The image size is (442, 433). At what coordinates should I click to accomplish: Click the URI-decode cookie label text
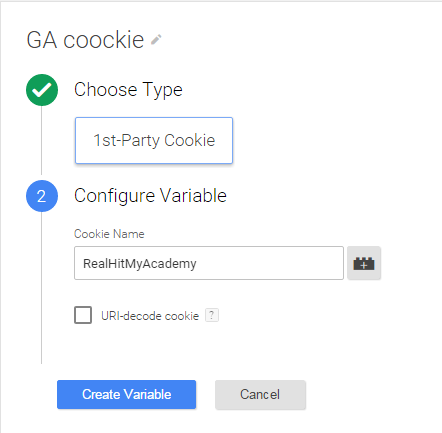coord(150,316)
